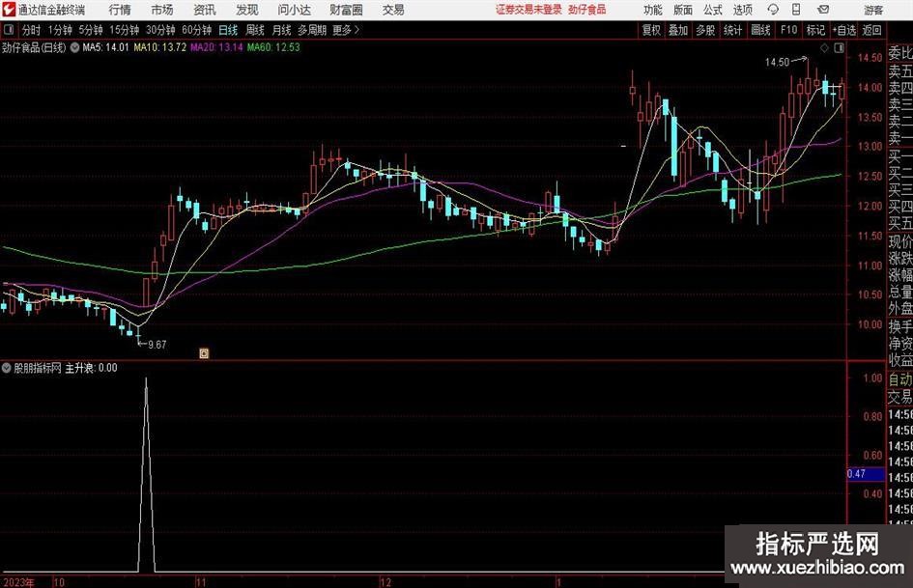
Task: Open the 版面 menu
Action: tap(682, 10)
